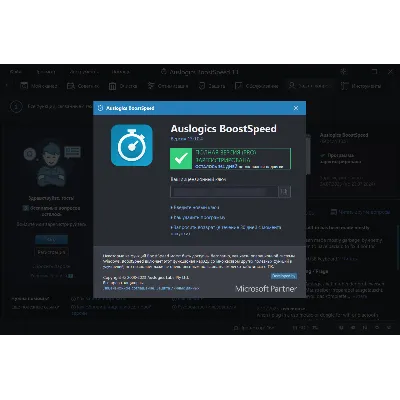Click the circular info icon under the main toolbar
400x400 pixels.
tap(16, 107)
